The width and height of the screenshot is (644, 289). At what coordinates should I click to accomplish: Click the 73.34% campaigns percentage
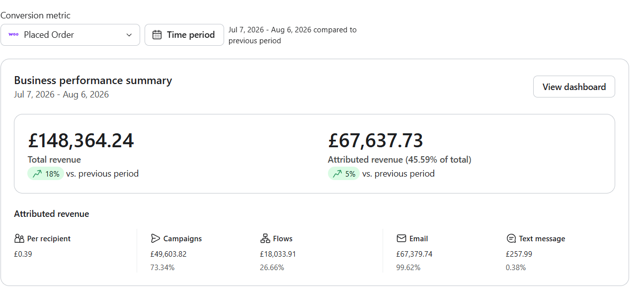[162, 268]
